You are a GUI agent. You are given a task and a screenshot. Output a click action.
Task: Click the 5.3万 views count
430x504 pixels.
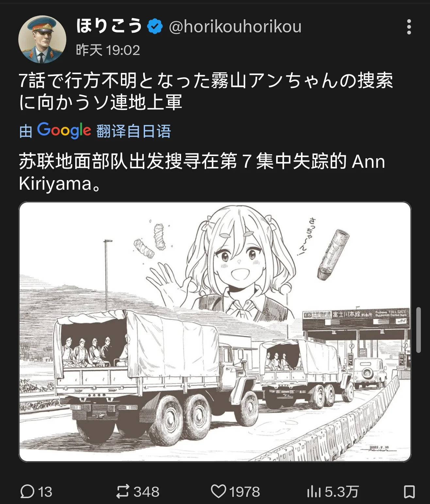pos(342,492)
